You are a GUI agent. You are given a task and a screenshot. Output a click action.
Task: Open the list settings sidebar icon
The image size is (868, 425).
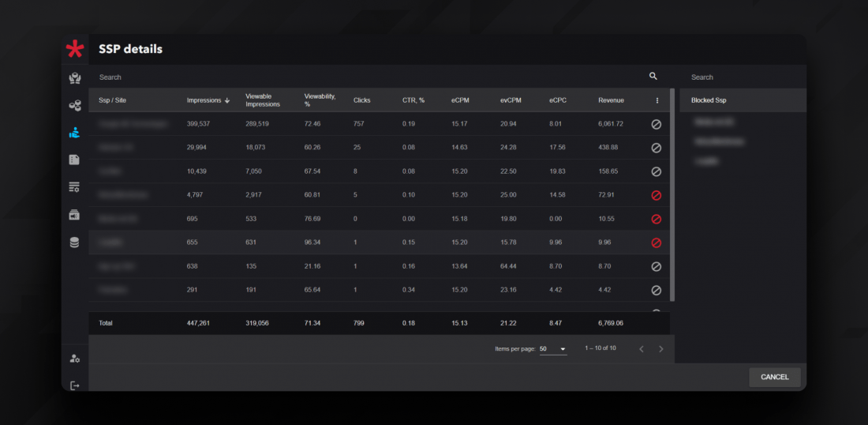[75, 186]
